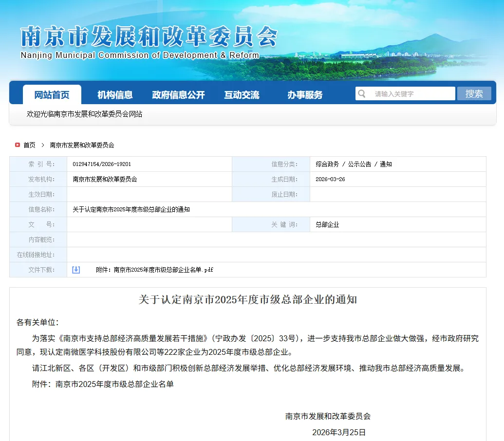This screenshot has width=504, height=441.
Task: Click the 内容概览 label cell
Action: coord(38,239)
